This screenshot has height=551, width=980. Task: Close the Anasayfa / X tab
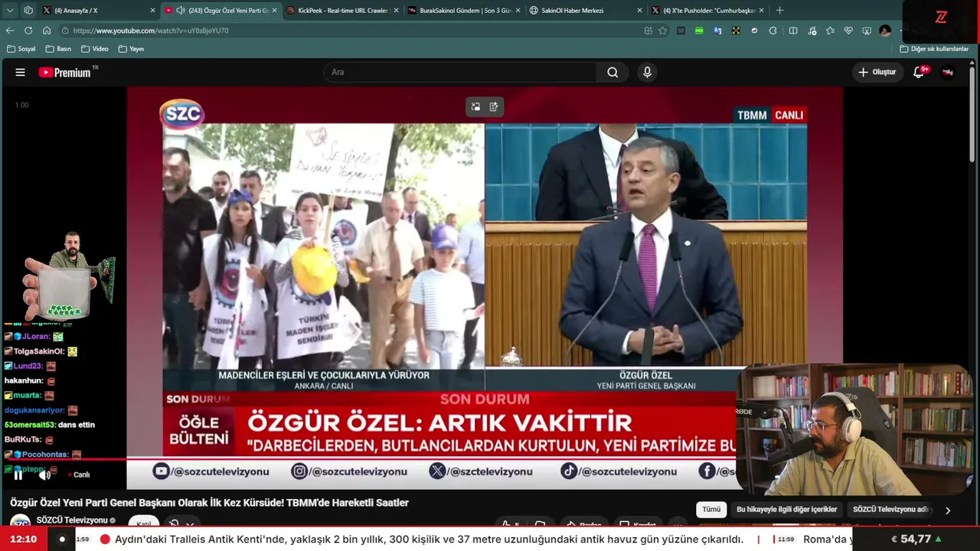pyautogui.click(x=152, y=11)
